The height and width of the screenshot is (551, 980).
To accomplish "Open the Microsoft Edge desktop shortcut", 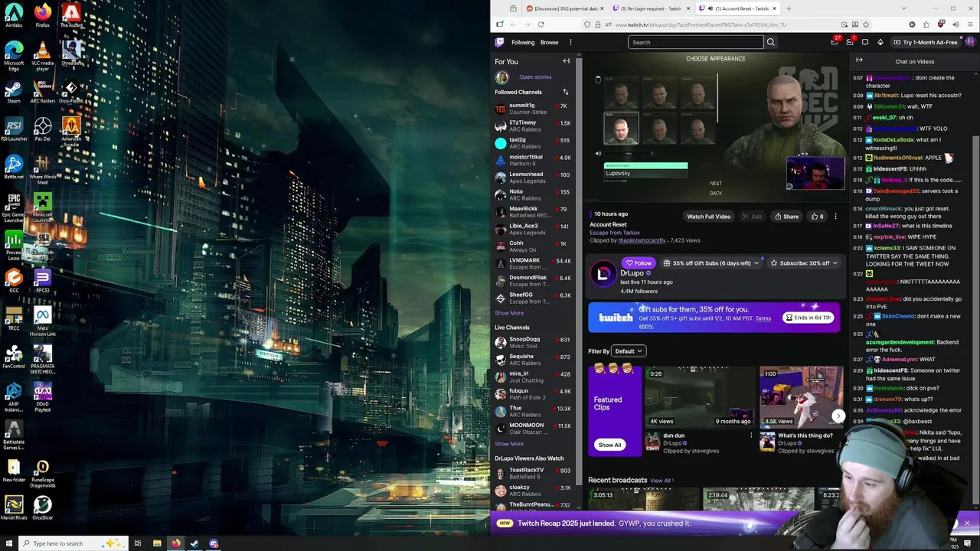I will (14, 57).
